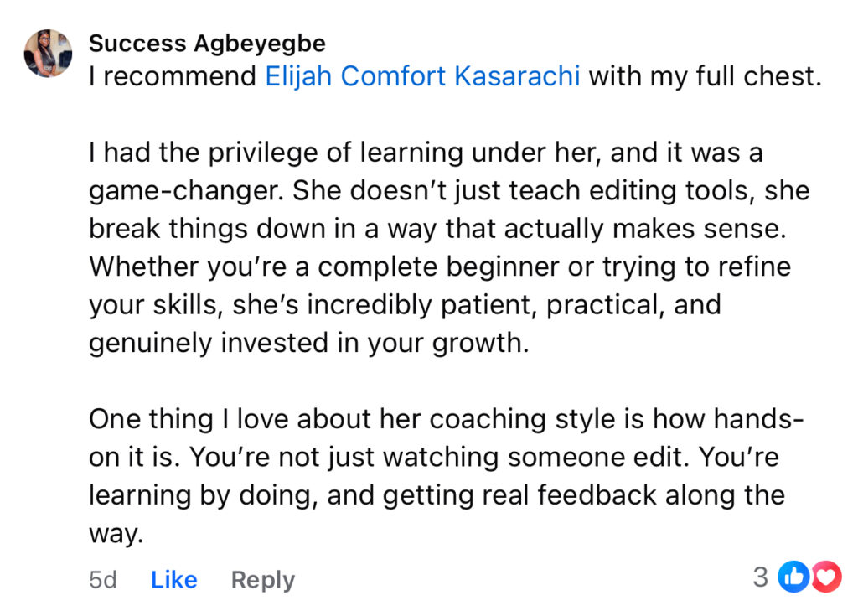
Task: Like the comment
Action: coord(174,579)
